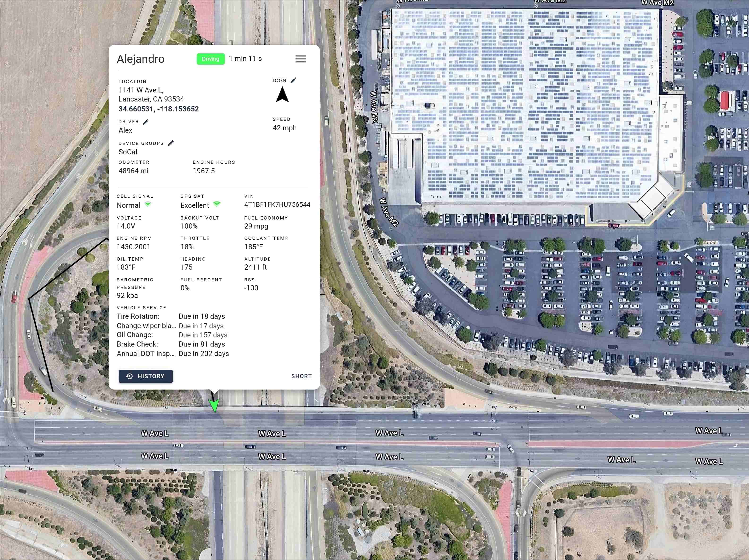749x560 pixels.
Task: Expand the truncated 'Annual DOT Insp…' entry
Action: (146, 353)
